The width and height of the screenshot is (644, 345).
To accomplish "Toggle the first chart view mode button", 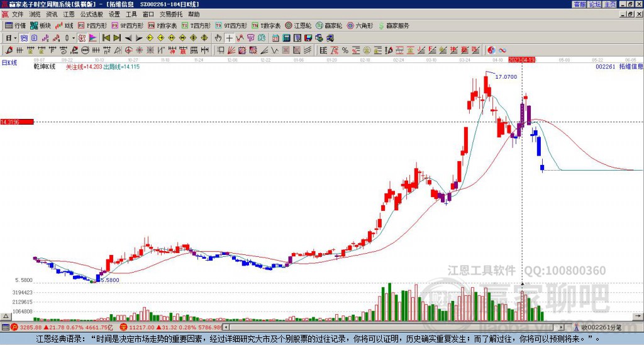I will pos(25,38).
